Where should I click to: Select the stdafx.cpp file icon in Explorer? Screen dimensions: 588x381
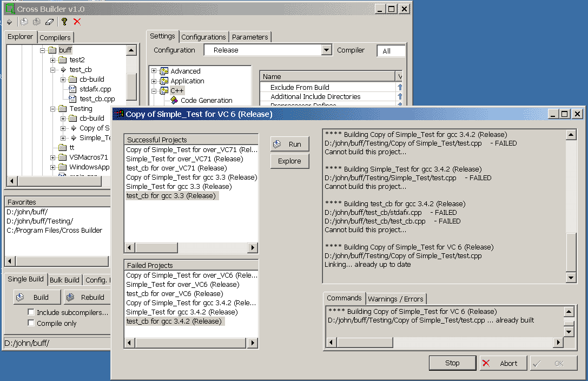click(72, 89)
